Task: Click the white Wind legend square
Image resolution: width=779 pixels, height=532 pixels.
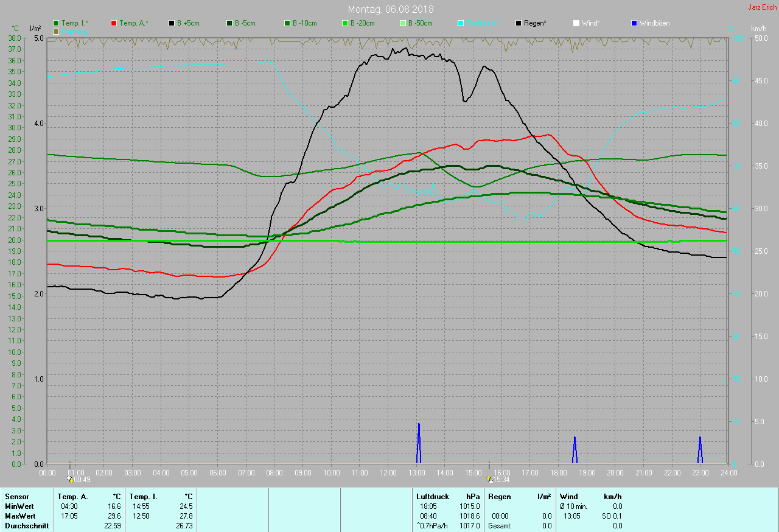Action: [x=576, y=23]
